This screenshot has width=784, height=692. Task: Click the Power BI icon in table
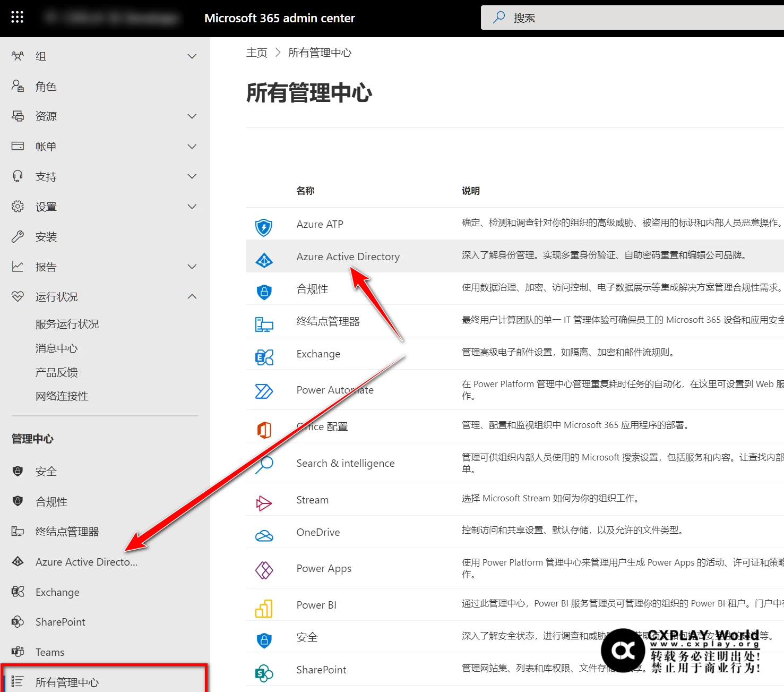click(x=264, y=609)
